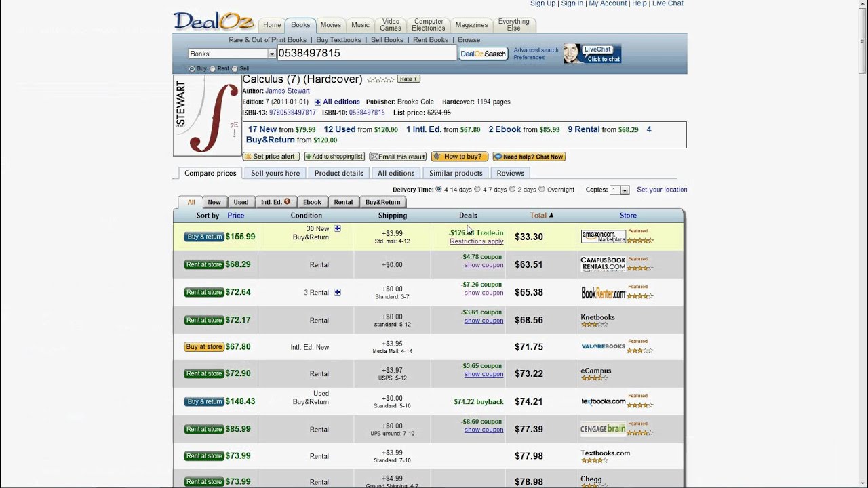The width and height of the screenshot is (868, 488).
Task: Open the Movies nav tab
Action: point(331,25)
